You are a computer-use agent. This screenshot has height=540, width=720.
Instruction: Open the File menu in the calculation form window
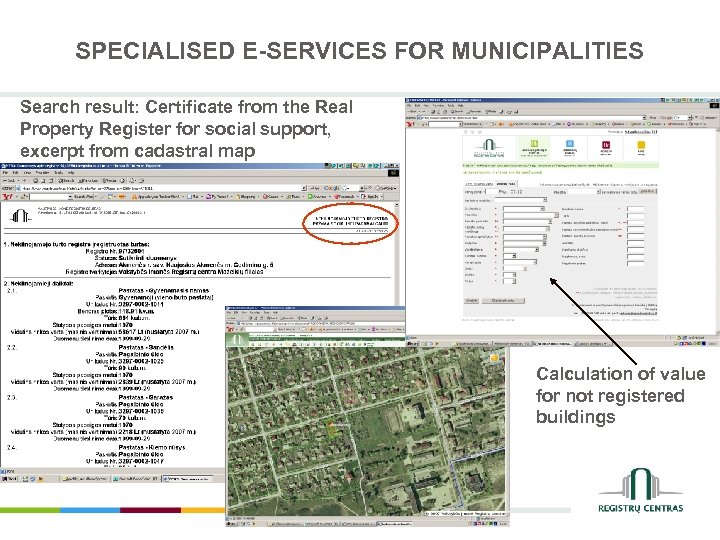point(411,106)
